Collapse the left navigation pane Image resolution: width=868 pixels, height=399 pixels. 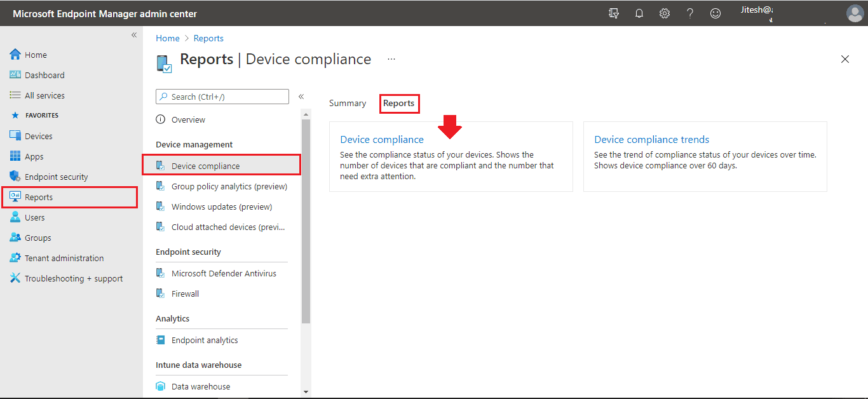pyautogui.click(x=133, y=35)
